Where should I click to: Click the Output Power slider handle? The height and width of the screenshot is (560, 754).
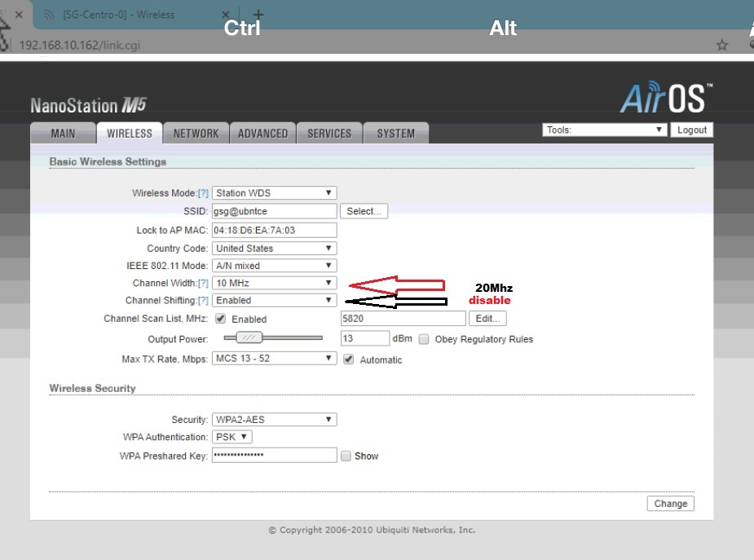[249, 337]
